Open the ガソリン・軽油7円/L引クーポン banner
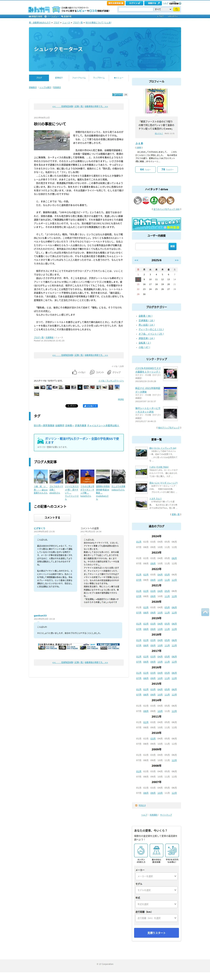This screenshot has height=980, width=210. [x=79, y=442]
